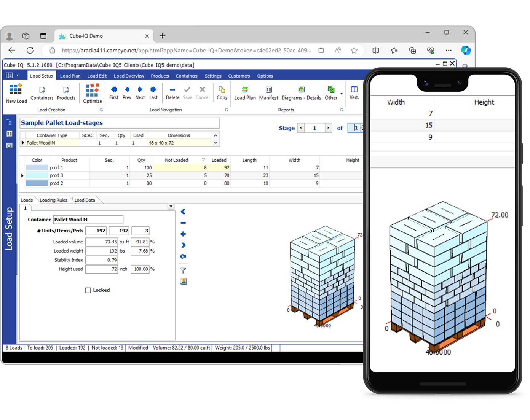Viewport: 530px width, 420px height.
Task: Click the Container Pallet Wood M field
Action: (88, 220)
